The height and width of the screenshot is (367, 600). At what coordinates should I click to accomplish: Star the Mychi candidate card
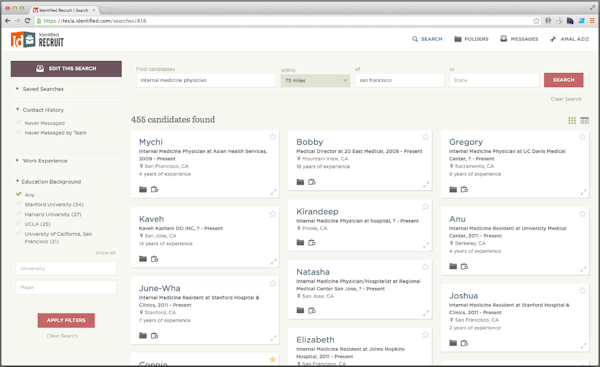coord(272,137)
